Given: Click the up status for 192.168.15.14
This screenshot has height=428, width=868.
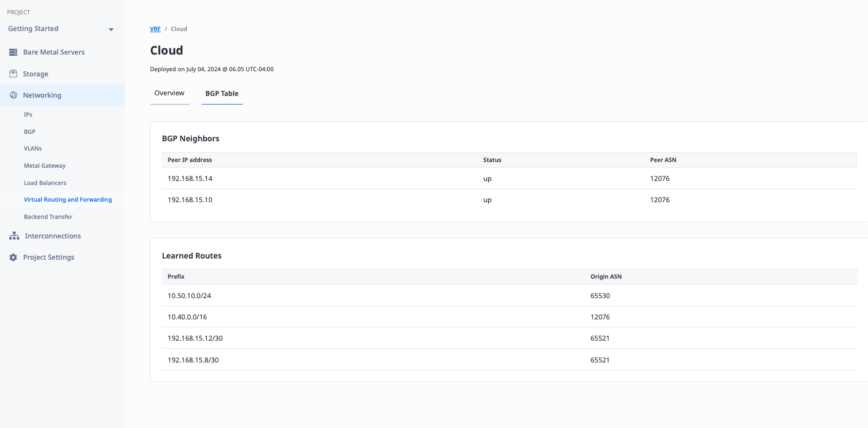Looking at the screenshot, I should coord(487,179).
